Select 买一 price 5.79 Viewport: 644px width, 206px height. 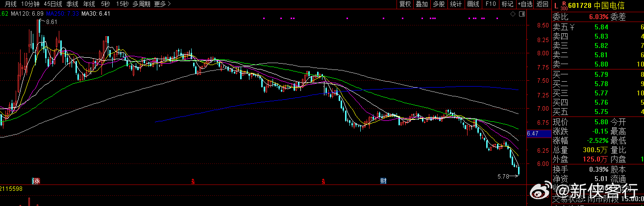601,74
